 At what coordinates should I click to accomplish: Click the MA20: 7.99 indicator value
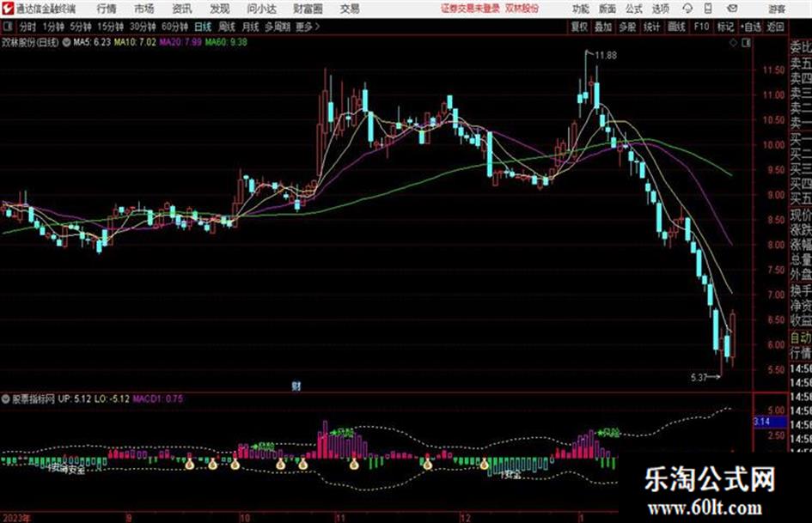[x=180, y=42]
